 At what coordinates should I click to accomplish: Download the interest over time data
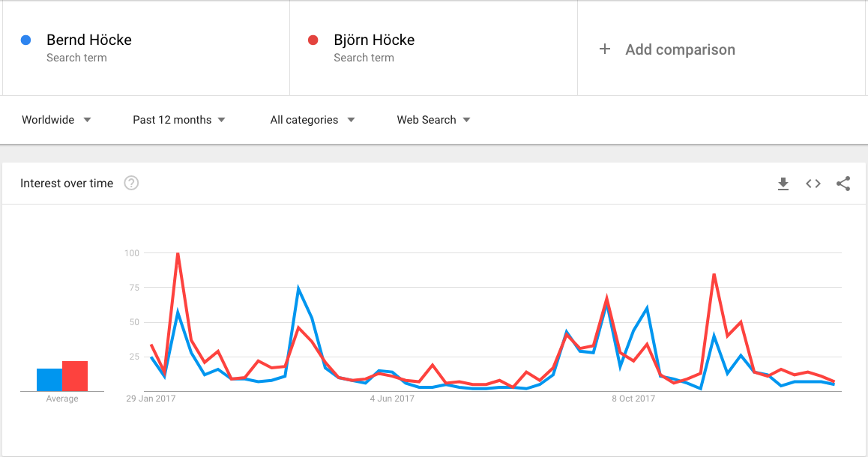pyautogui.click(x=783, y=184)
